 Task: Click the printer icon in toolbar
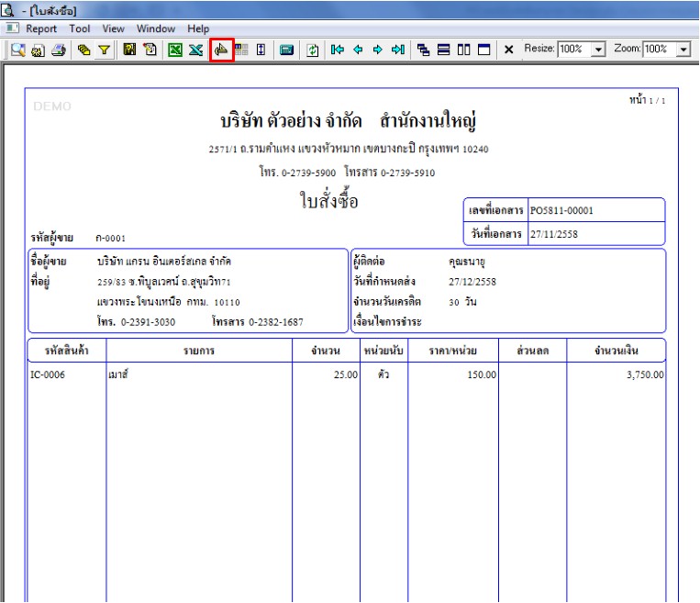coord(59,50)
